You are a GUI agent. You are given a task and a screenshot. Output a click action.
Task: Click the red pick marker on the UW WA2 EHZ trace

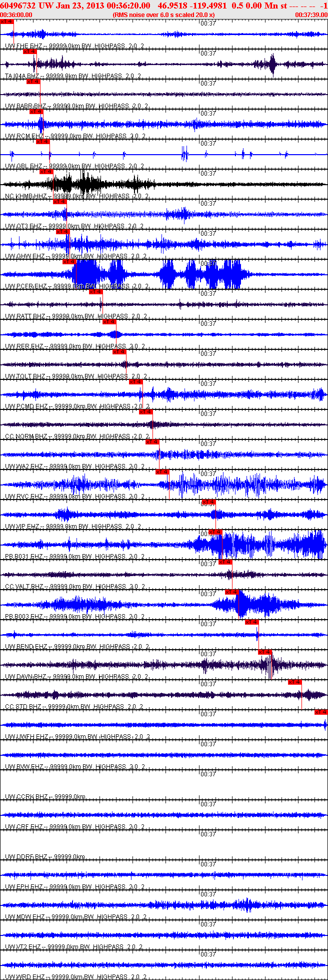click(x=152, y=442)
